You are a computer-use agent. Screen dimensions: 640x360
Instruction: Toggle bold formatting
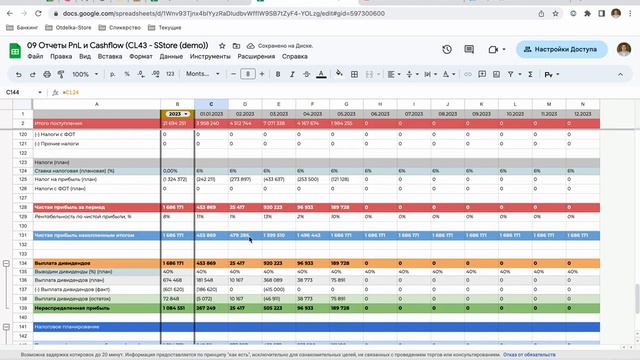[278, 74]
